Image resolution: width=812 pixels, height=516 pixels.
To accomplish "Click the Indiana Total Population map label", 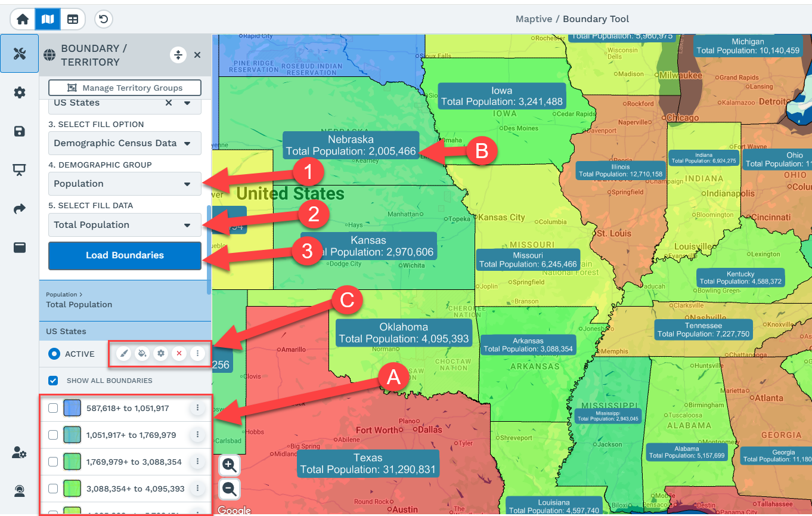I will [x=703, y=157].
